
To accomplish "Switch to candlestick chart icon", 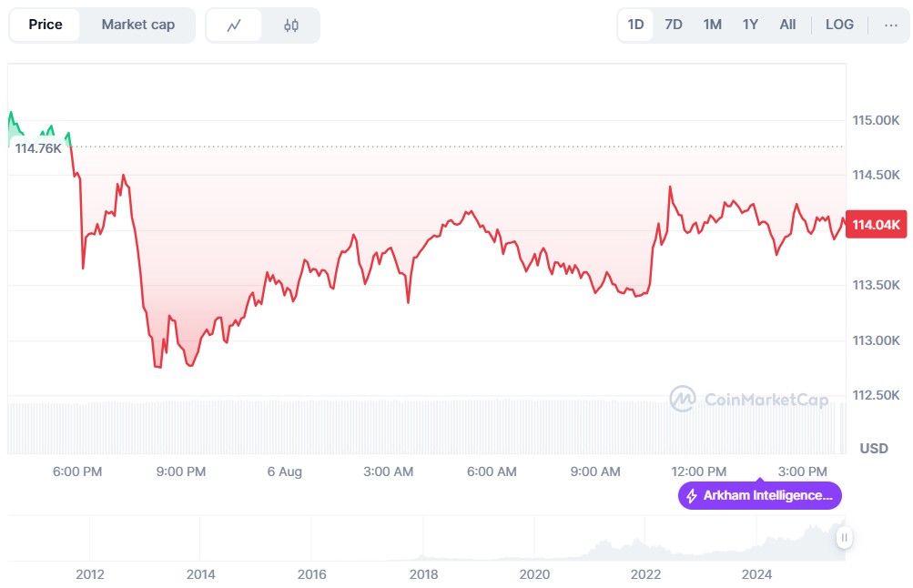I will (x=291, y=25).
